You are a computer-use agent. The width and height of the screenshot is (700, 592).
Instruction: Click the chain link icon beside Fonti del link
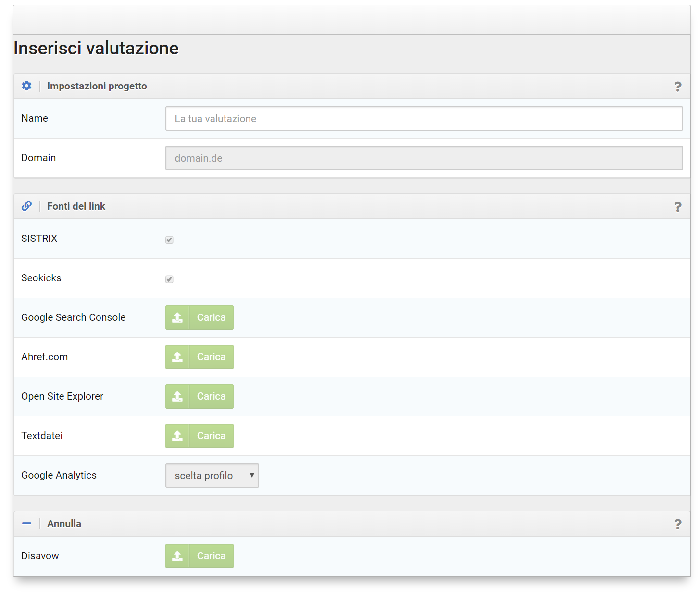click(27, 206)
